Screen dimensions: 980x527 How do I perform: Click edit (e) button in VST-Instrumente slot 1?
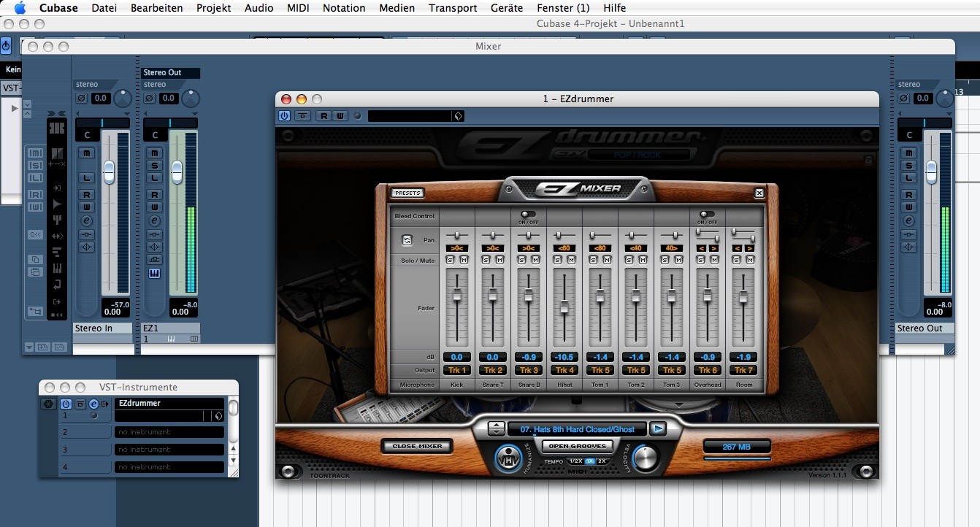click(93, 404)
